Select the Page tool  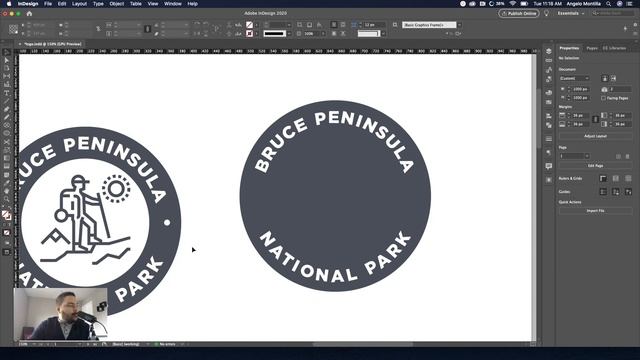pos(7,68)
